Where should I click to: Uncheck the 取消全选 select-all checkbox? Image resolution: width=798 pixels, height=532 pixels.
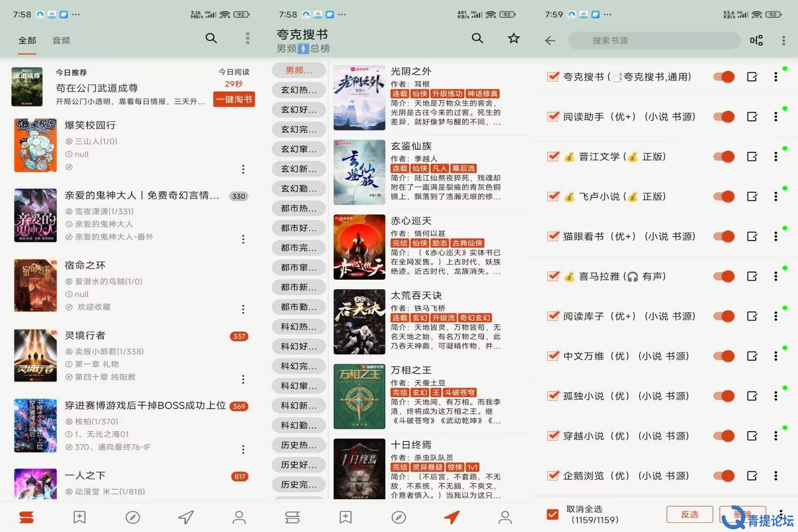click(553, 515)
